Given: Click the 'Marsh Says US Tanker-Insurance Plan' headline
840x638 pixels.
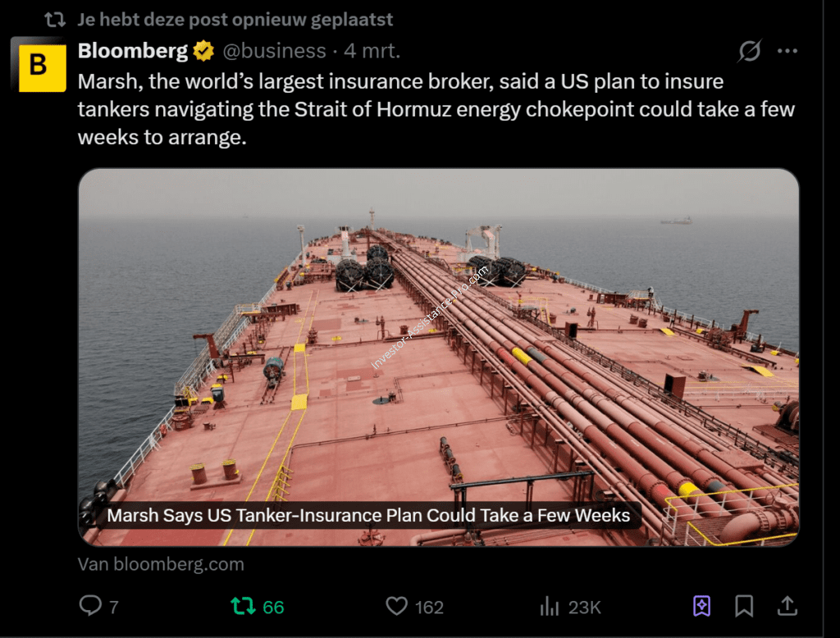Looking at the screenshot, I should (x=368, y=516).
